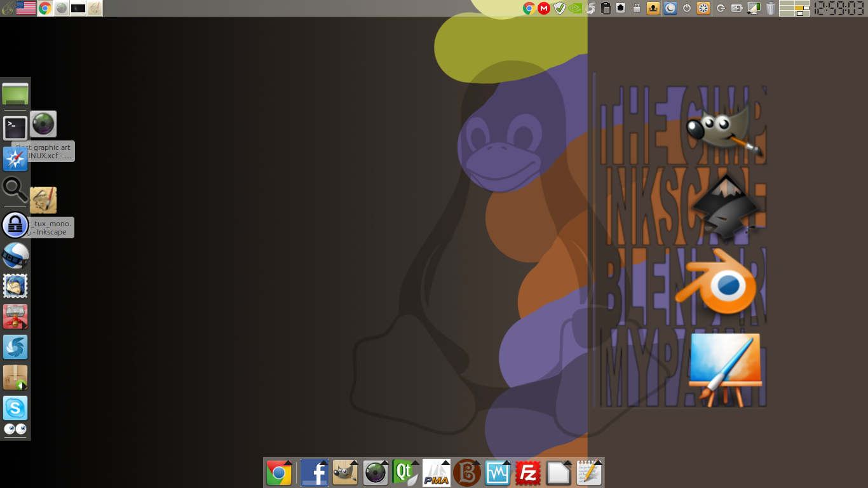Launch the system monitor graph icon in dock
868x488 pixels.
(x=498, y=473)
